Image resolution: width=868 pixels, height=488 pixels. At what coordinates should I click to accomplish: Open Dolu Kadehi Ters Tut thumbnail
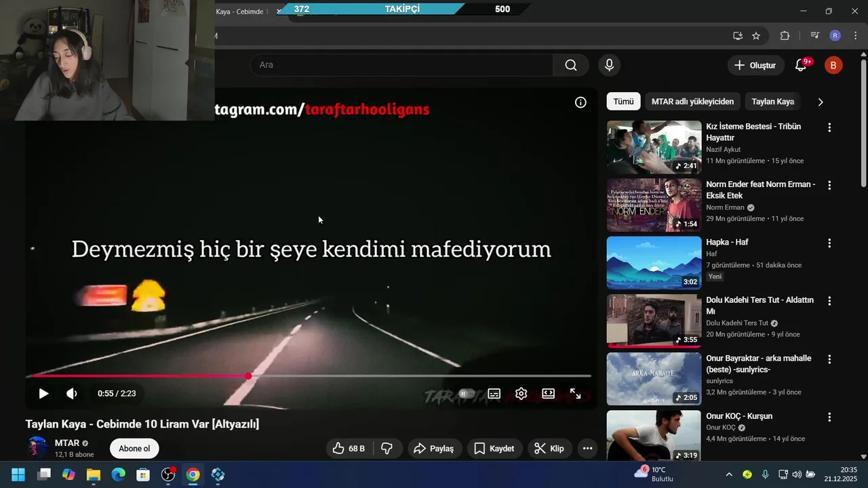point(654,321)
